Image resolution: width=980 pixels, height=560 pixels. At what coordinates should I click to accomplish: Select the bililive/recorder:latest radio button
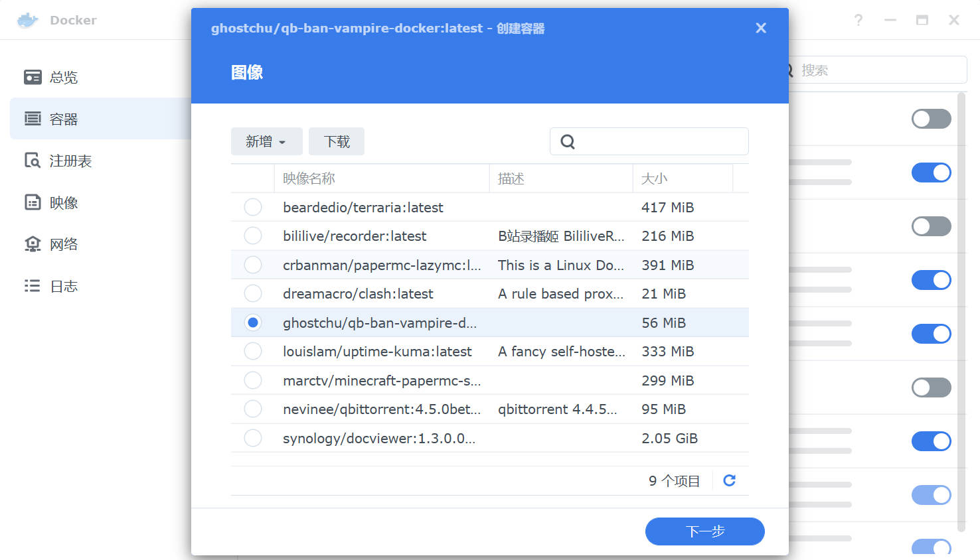pyautogui.click(x=253, y=236)
